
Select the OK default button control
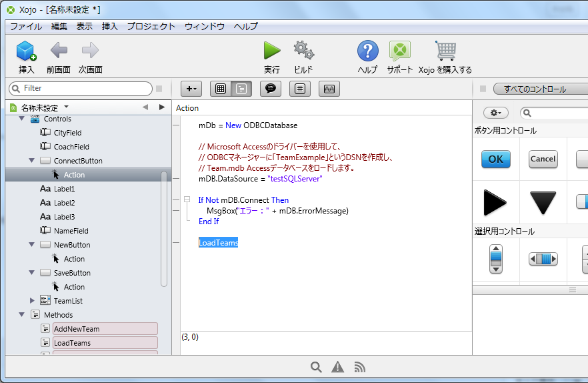[x=496, y=159]
